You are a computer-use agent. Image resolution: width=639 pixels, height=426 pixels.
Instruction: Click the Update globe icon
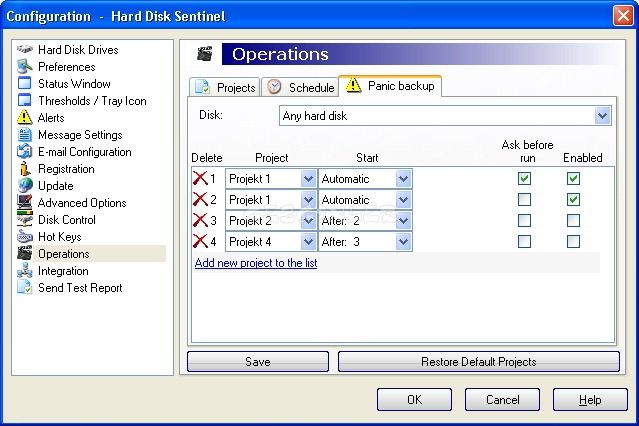click(25, 186)
